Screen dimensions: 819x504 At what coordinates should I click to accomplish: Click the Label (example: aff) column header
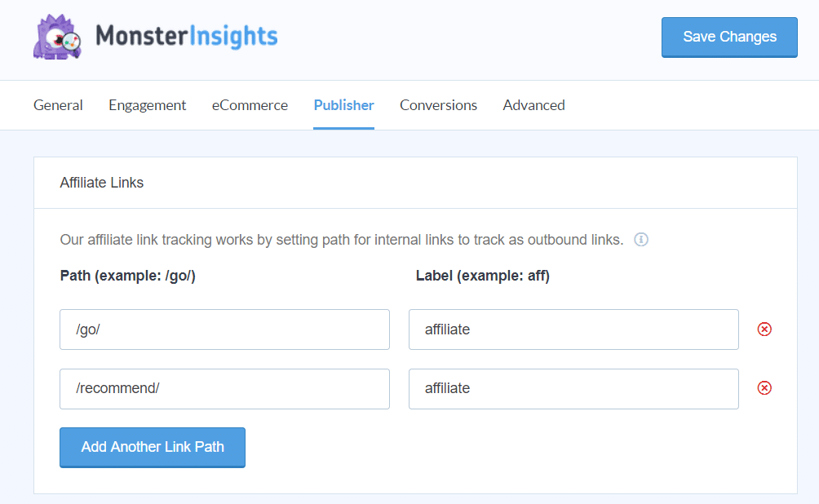[482, 276]
